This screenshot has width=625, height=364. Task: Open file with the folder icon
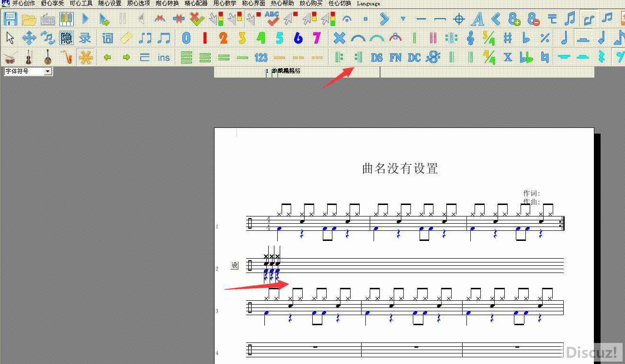[29, 19]
